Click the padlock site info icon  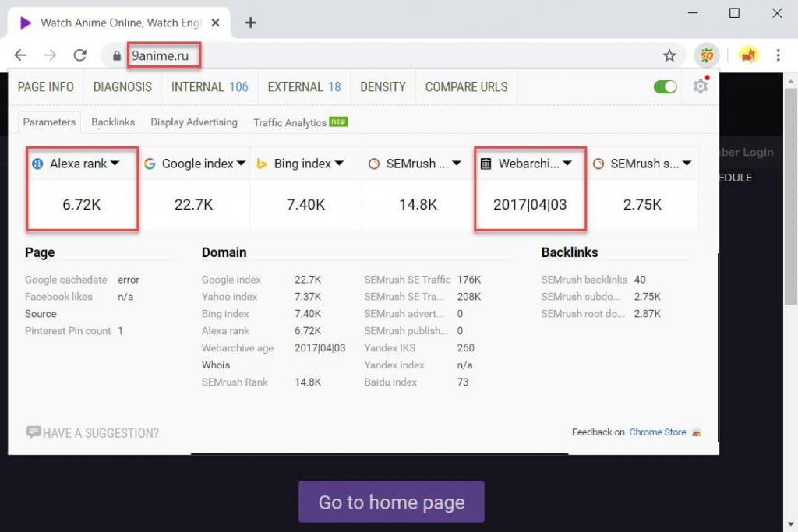(x=117, y=55)
